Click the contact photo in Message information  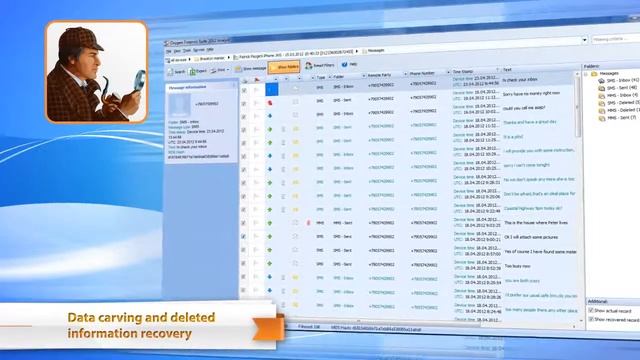point(180,105)
